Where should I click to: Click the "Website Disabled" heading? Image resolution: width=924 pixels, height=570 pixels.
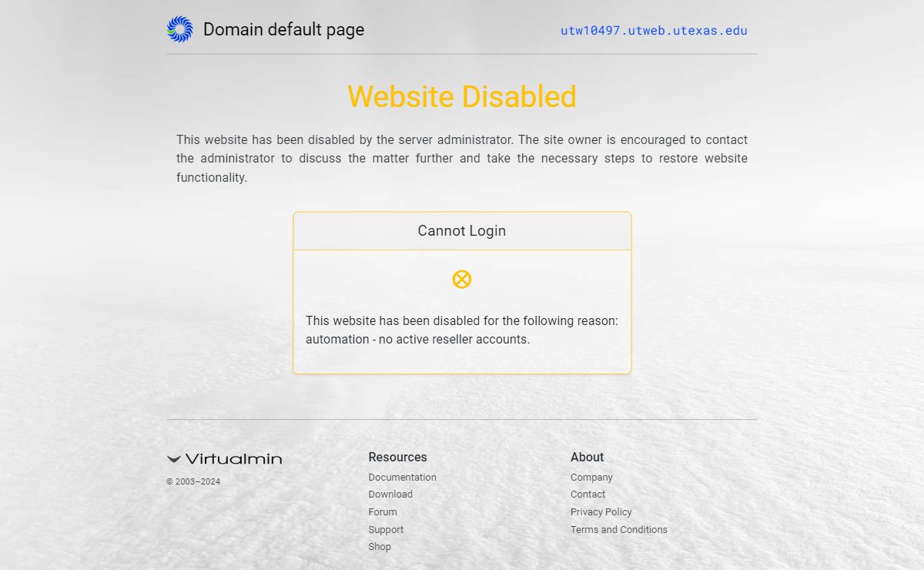462,97
